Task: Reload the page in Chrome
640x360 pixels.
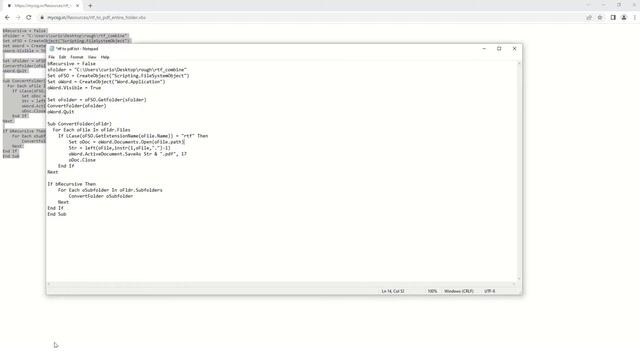Action: [x=29, y=18]
